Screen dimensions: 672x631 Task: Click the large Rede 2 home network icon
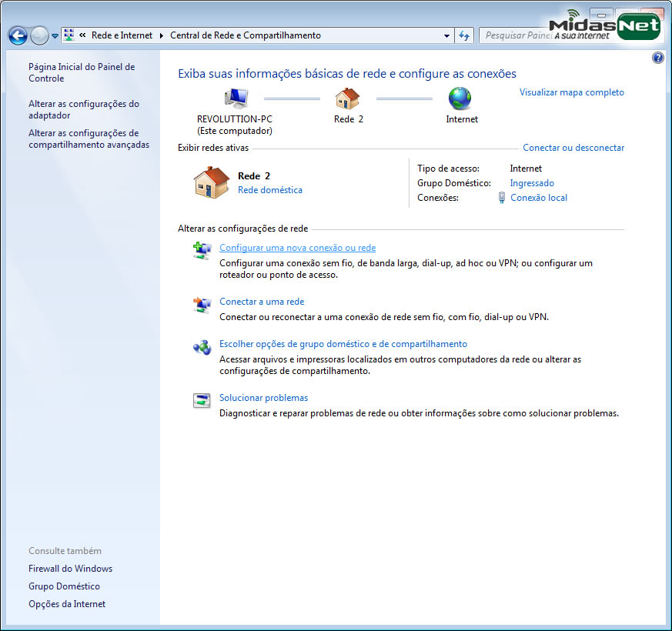click(211, 183)
